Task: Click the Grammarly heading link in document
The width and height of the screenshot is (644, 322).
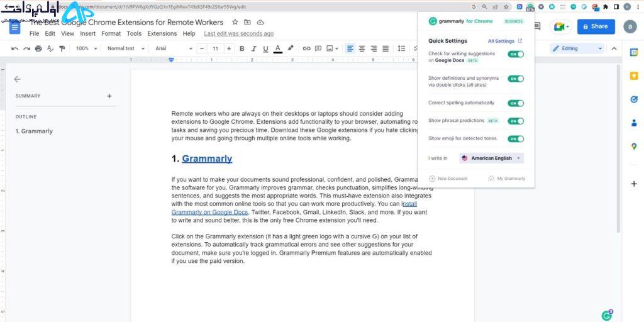Action: (207, 159)
